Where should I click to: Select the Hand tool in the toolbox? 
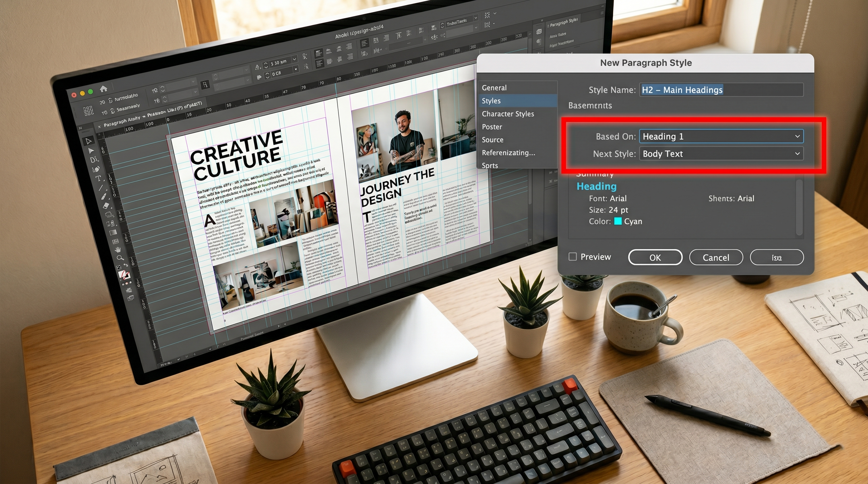[117, 250]
